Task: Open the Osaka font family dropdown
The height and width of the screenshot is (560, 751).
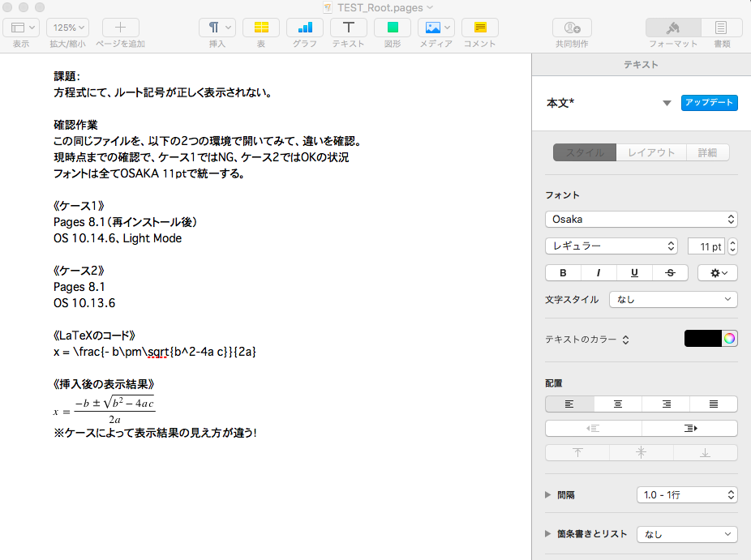Action: click(x=641, y=220)
